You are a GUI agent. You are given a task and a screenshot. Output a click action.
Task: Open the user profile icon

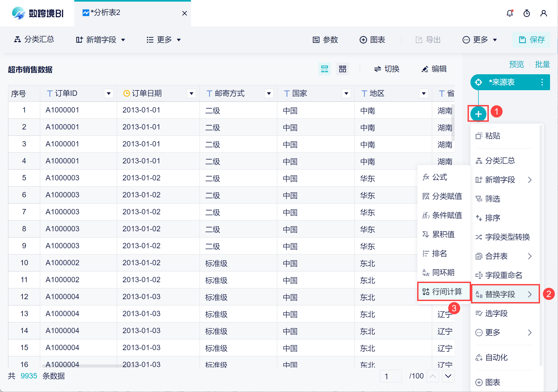point(543,13)
